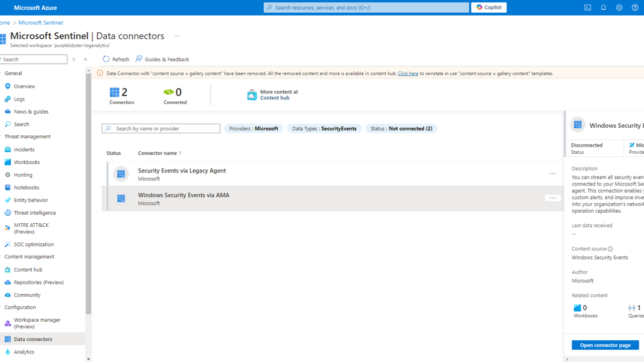
Task: Click sidebar scroll down arrow
Action: click(89, 359)
